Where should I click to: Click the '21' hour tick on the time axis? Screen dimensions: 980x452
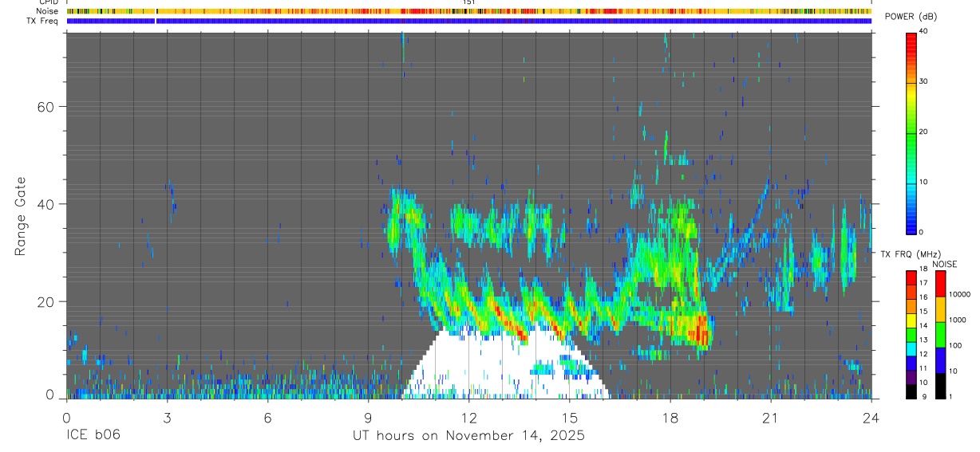[771, 417]
